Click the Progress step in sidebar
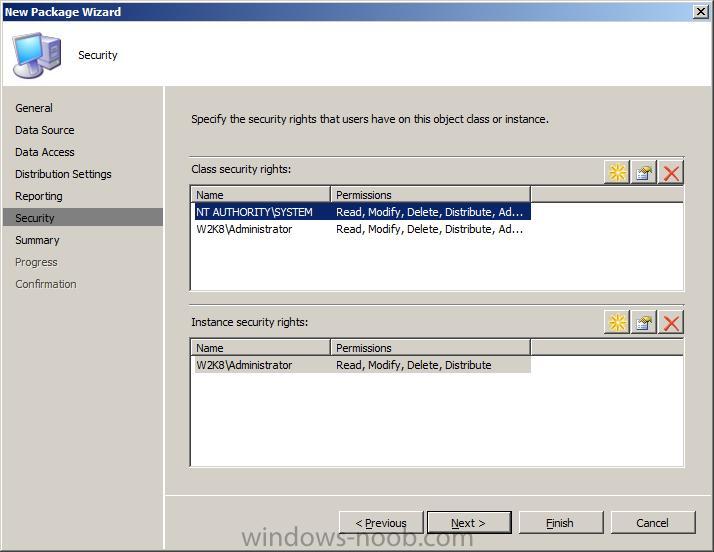 [x=36, y=262]
